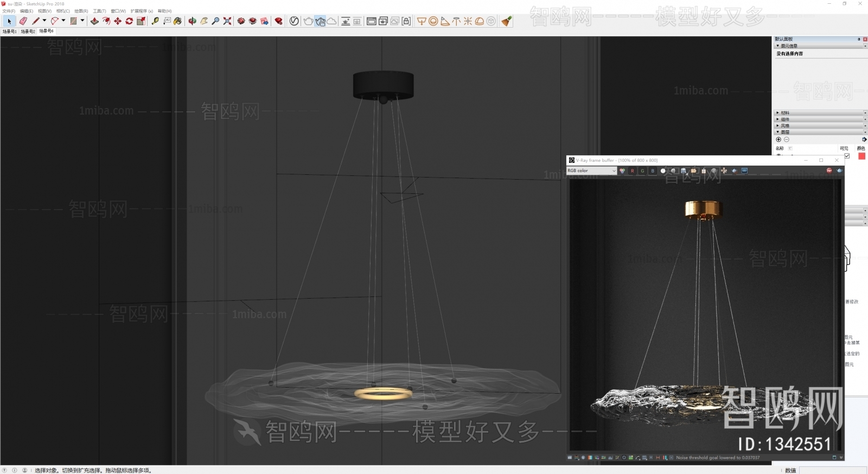Sort layers by 名称 column header

pyautogui.click(x=780, y=148)
